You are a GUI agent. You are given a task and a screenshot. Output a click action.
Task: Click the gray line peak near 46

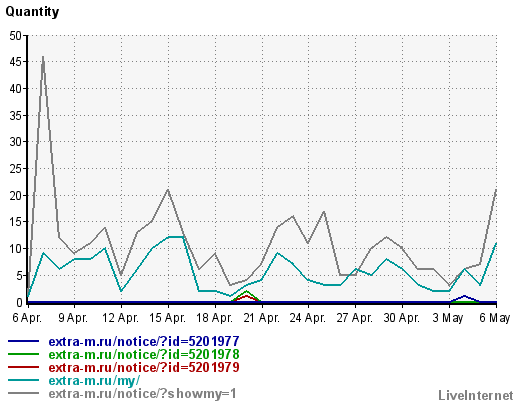[43, 57]
